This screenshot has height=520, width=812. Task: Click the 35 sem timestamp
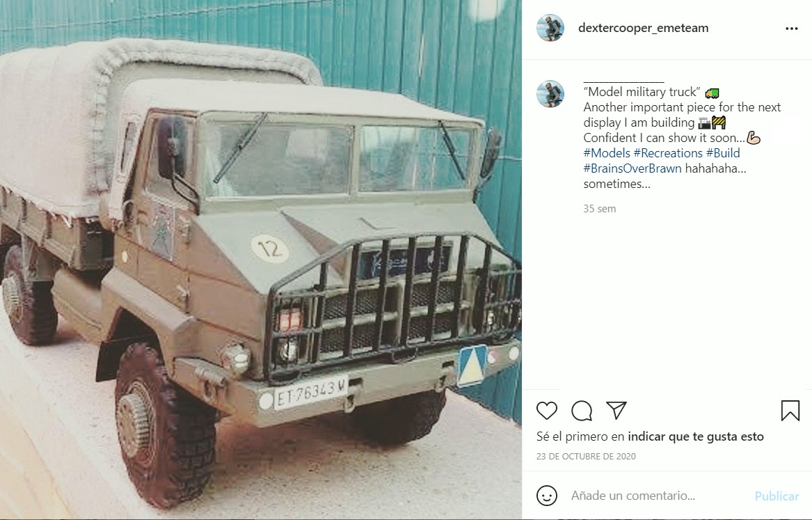599,209
